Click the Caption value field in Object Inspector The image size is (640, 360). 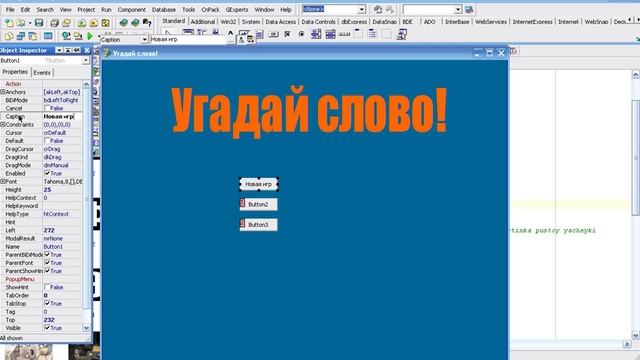pyautogui.click(x=62, y=116)
